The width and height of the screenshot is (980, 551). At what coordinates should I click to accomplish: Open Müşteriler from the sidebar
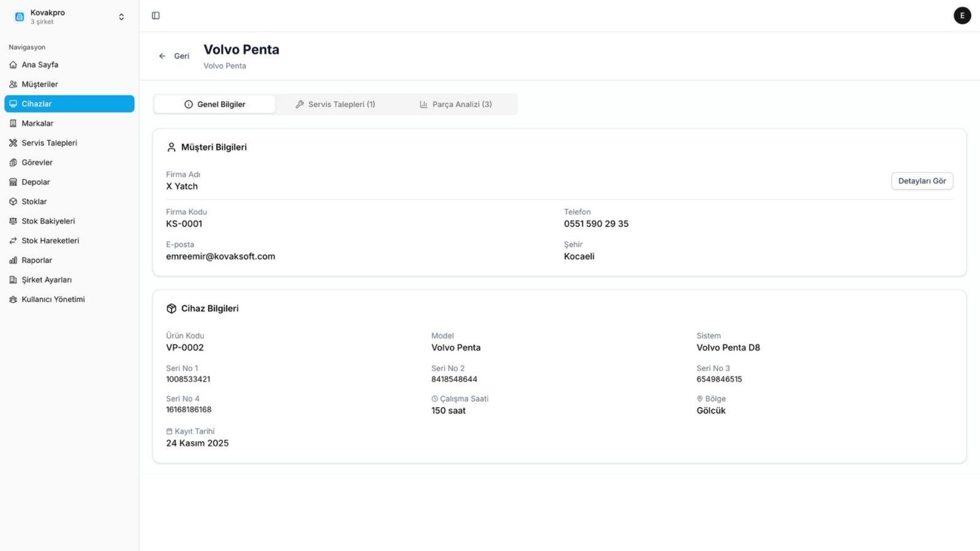tap(40, 84)
